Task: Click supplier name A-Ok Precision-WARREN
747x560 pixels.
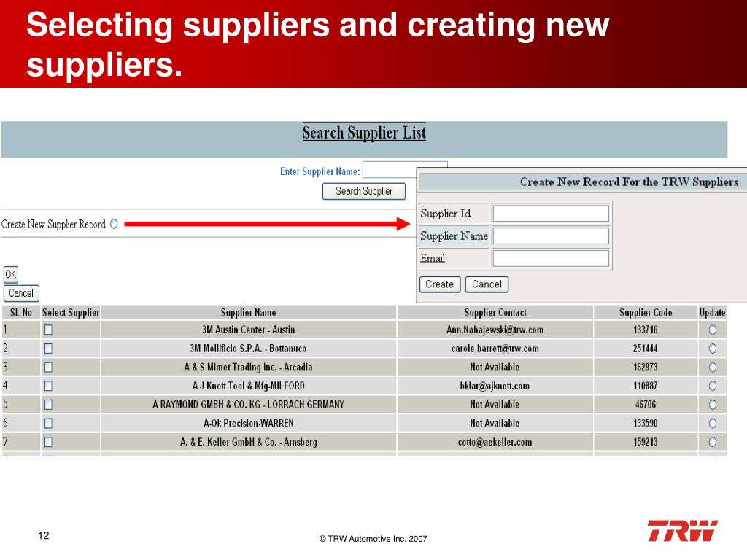Action: pos(248,424)
